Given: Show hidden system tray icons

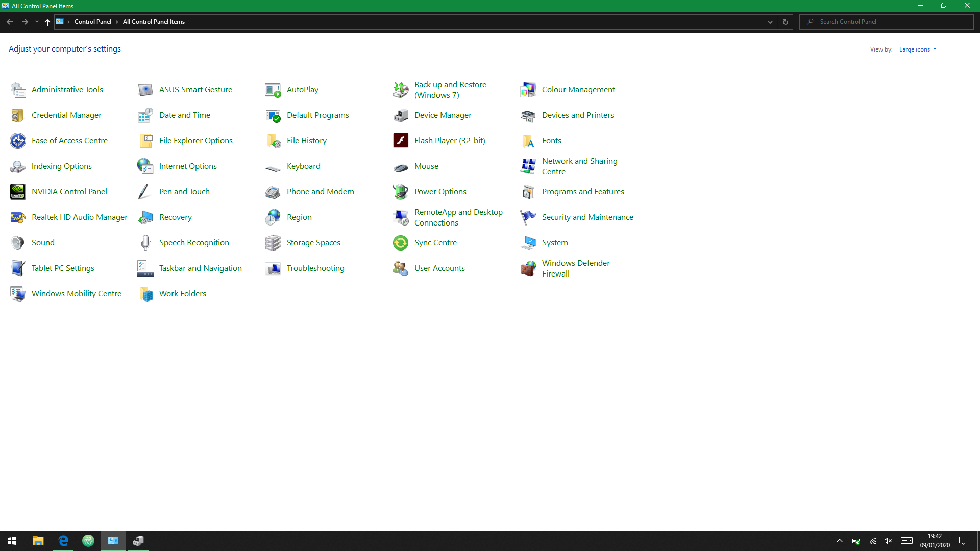Looking at the screenshot, I should 840,541.
